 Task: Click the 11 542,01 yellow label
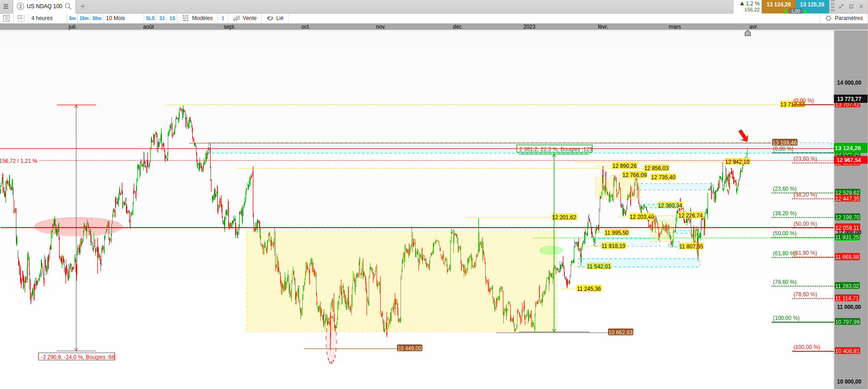tap(599, 267)
